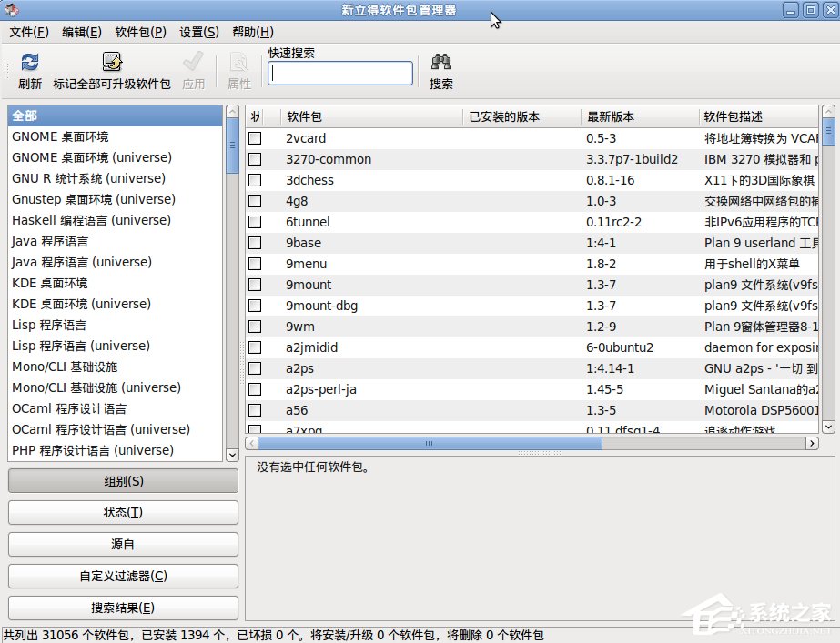The image size is (840, 643).
Task: Click the Properties (属性) toolbar icon
Action: click(x=239, y=63)
